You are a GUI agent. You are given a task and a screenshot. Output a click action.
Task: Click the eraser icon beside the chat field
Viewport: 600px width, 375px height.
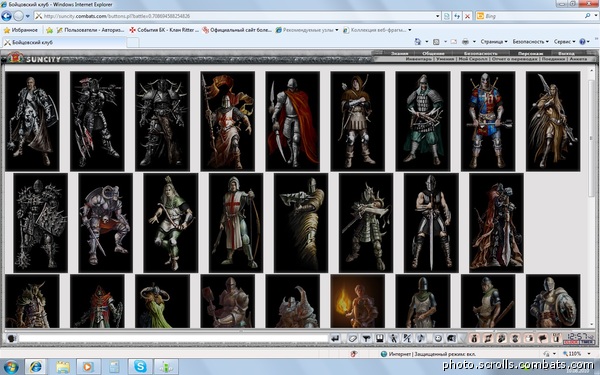pos(353,338)
